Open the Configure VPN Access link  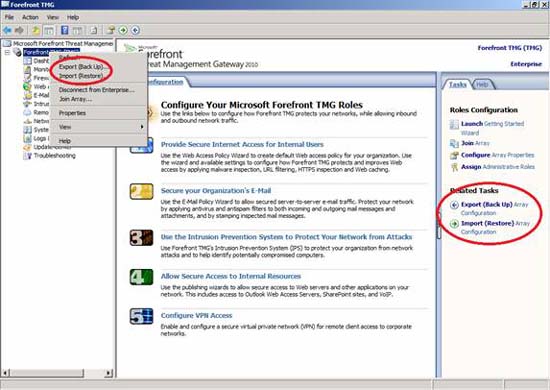(x=196, y=316)
